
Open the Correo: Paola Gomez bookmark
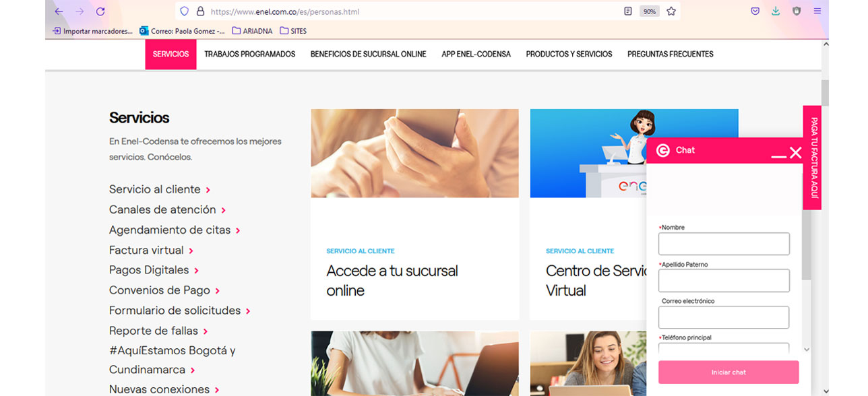[x=182, y=31]
